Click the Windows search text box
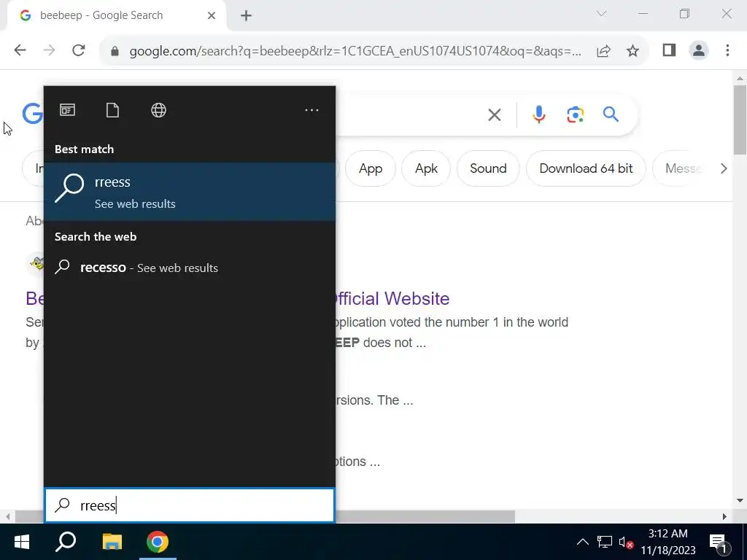This screenshot has width=747, height=560. [x=190, y=505]
